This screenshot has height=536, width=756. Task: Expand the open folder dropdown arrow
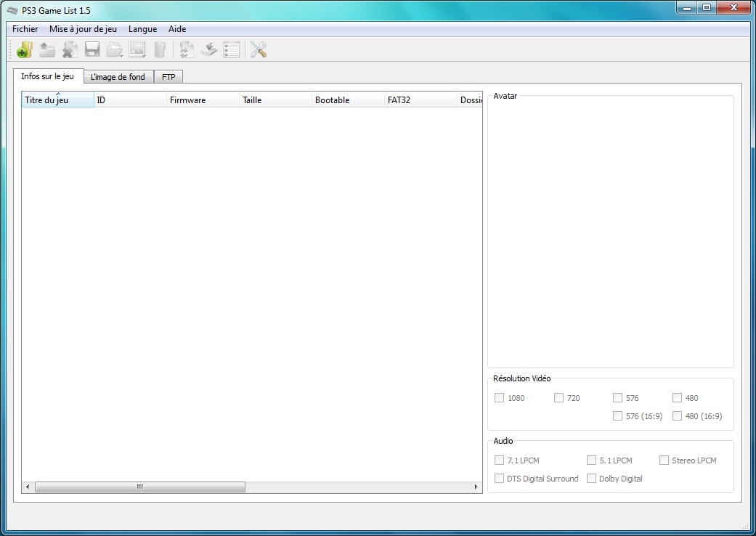122,56
